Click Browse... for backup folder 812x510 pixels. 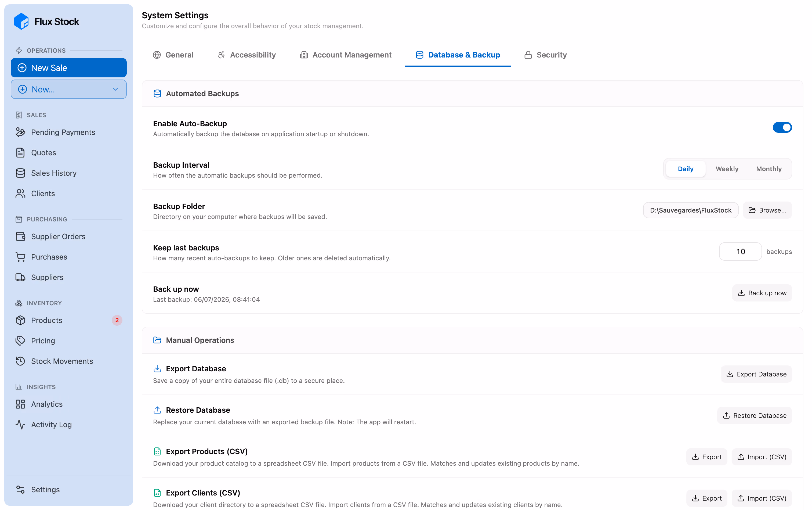click(767, 210)
